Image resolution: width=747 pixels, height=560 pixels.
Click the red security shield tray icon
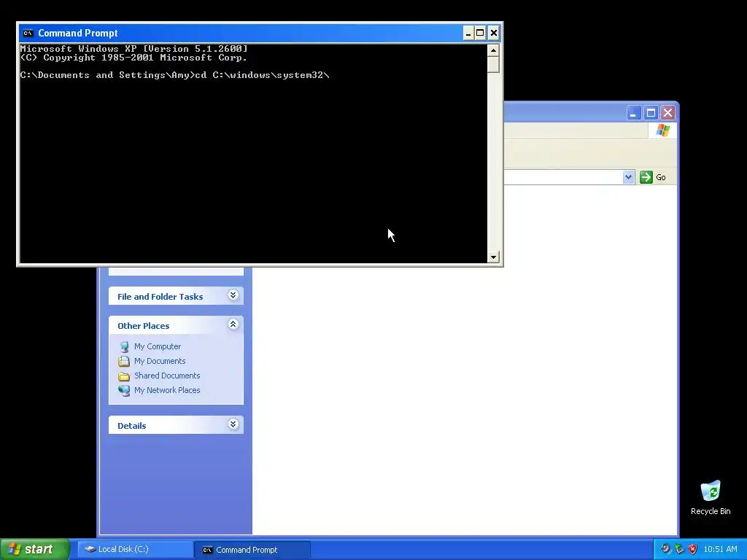pos(693,549)
